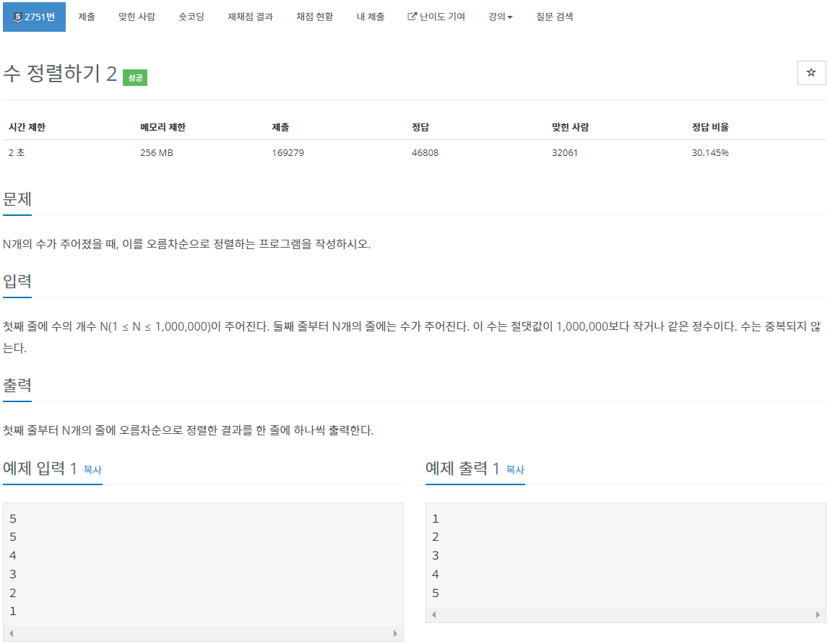Viewport: 830px width, 644px height.
Task: Click the sample output scrollbar right arrow
Action: pyautogui.click(x=818, y=614)
